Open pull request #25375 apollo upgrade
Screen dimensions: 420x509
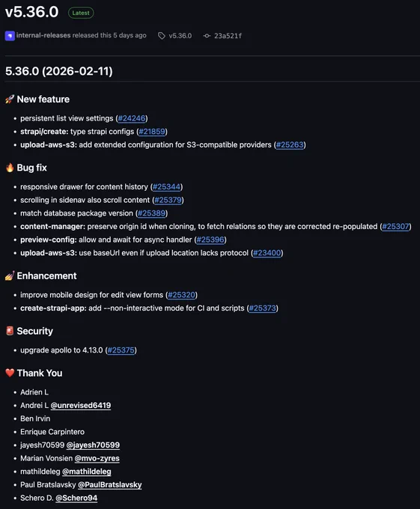click(x=121, y=350)
